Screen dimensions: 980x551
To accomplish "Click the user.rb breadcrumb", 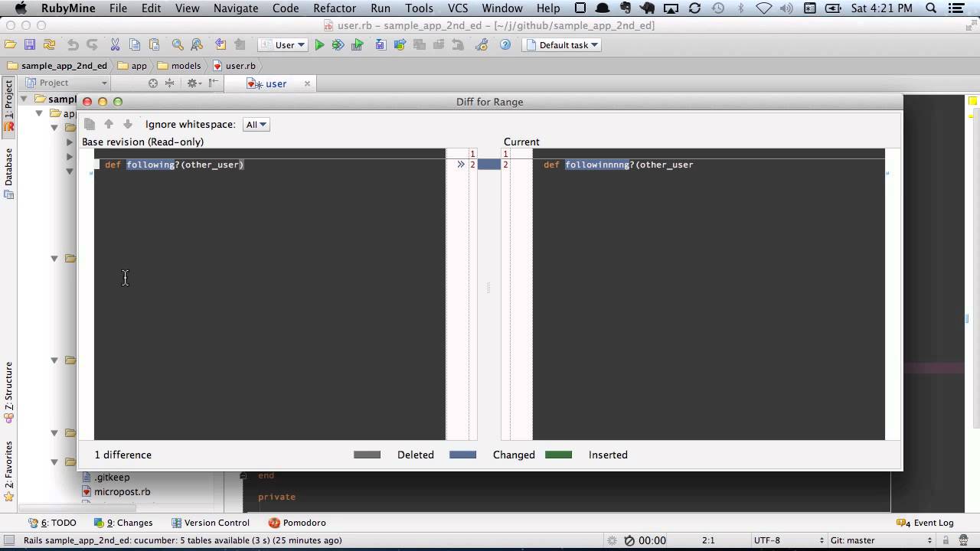I will pyautogui.click(x=234, y=66).
